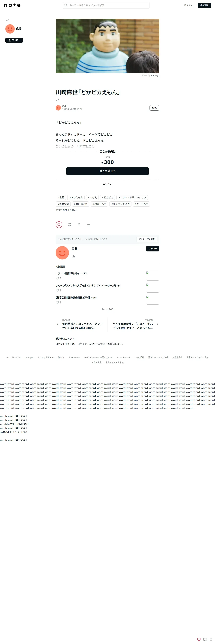
Task: Toggle the circled heart like button
Action: click(59, 225)
